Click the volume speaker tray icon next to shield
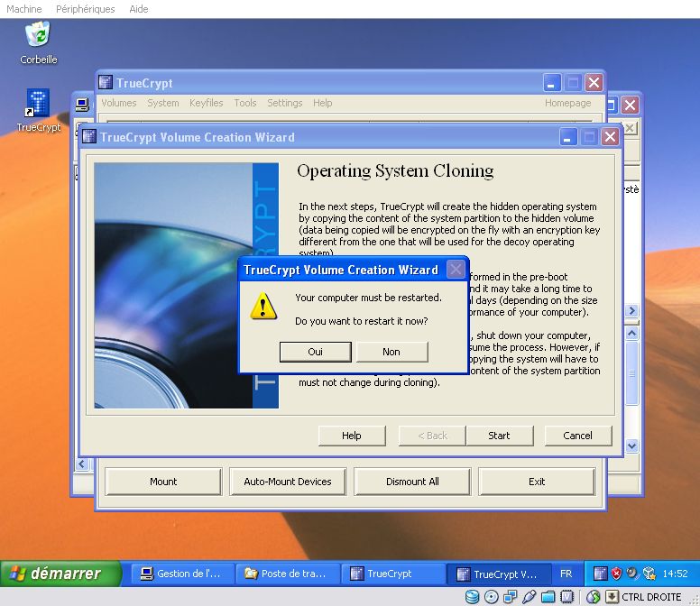 pyautogui.click(x=632, y=573)
